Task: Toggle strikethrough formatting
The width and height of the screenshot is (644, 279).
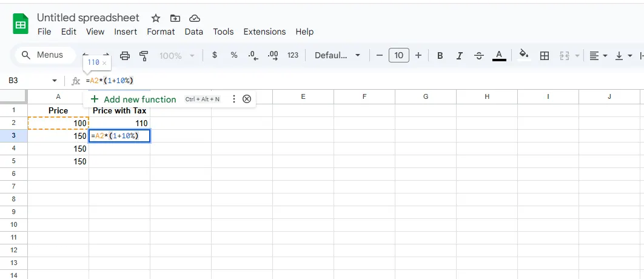Action: click(479, 56)
